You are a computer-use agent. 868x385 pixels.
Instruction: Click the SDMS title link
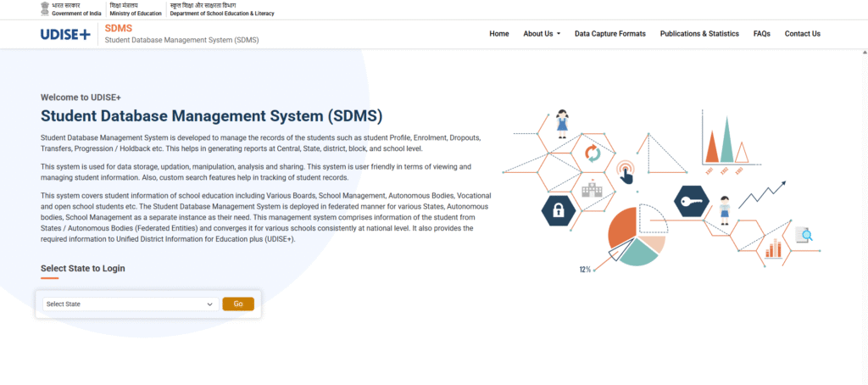tap(119, 28)
